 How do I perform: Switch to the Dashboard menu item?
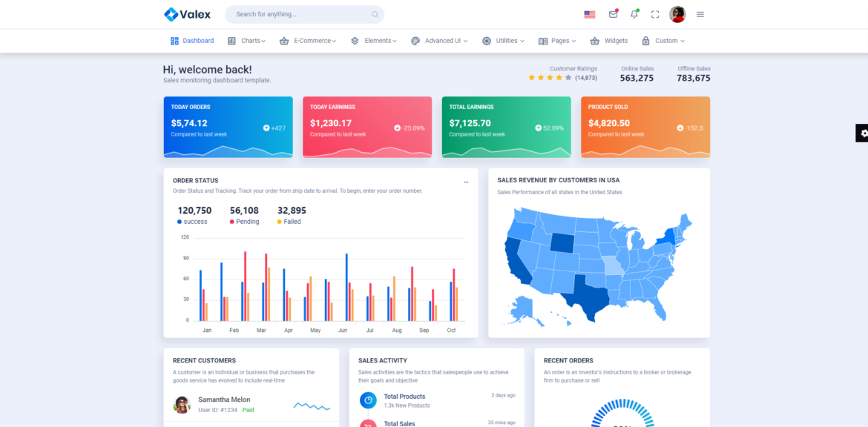(191, 41)
